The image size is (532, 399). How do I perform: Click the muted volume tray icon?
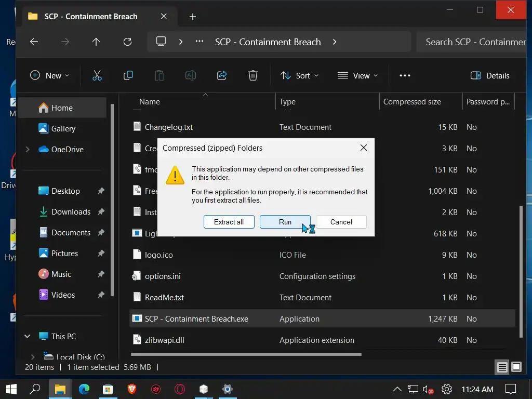(428, 389)
